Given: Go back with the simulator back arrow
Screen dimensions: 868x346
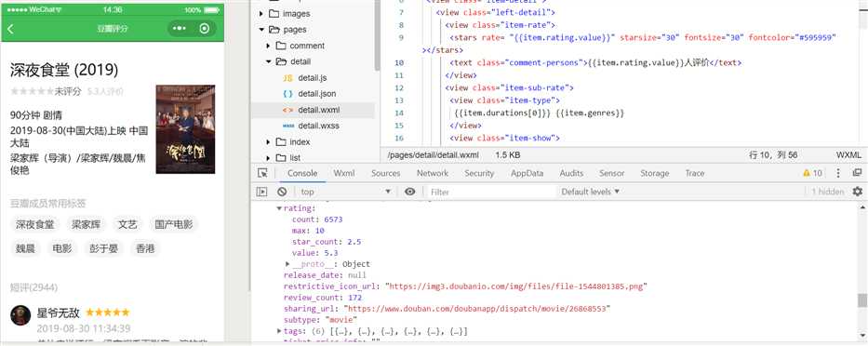Looking at the screenshot, I should pos(10,29).
